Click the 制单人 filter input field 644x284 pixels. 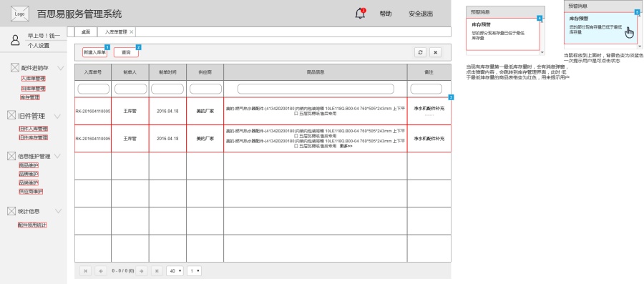point(131,89)
